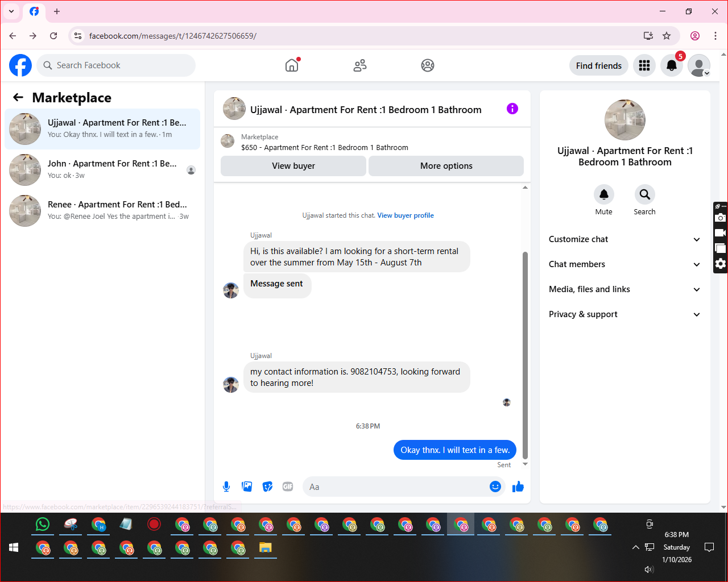
Task: Record a voice clip with microphone icon
Action: click(226, 487)
